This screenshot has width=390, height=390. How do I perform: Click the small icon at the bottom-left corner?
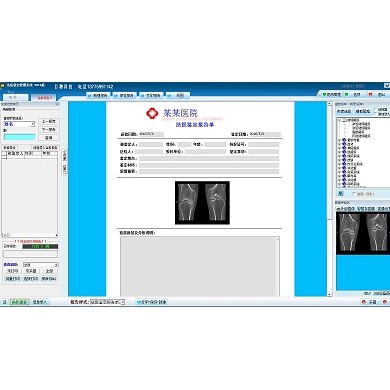pyautogui.click(x=4, y=302)
